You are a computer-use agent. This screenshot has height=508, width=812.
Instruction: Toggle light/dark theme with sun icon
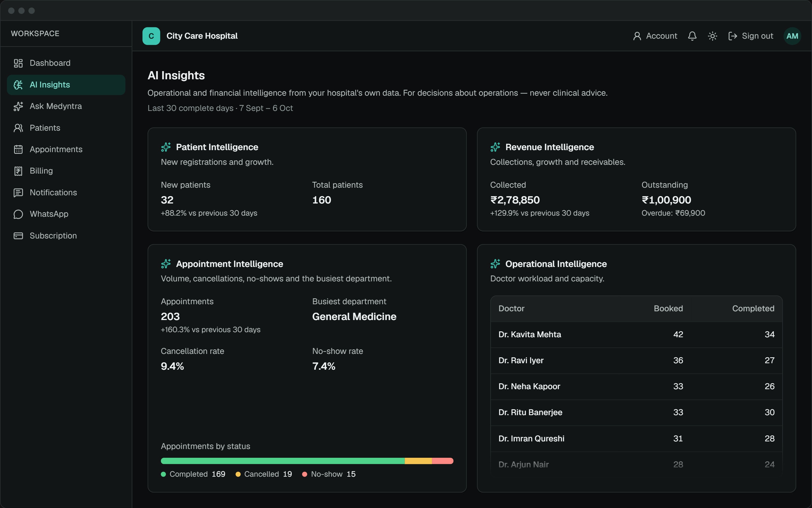click(713, 36)
